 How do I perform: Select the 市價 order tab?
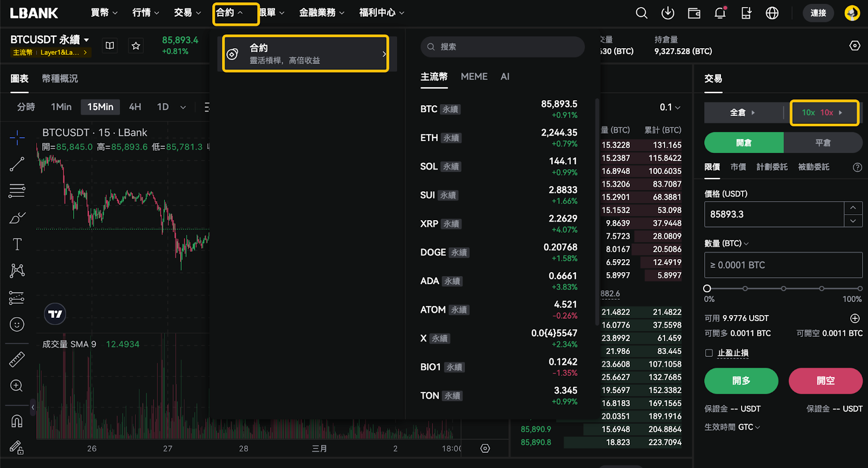click(x=738, y=167)
